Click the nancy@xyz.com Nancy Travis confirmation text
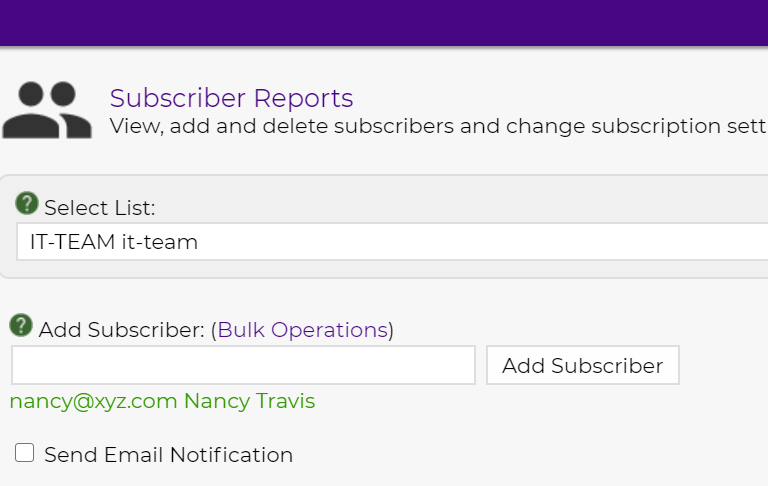This screenshot has width=768, height=486. pos(162,401)
